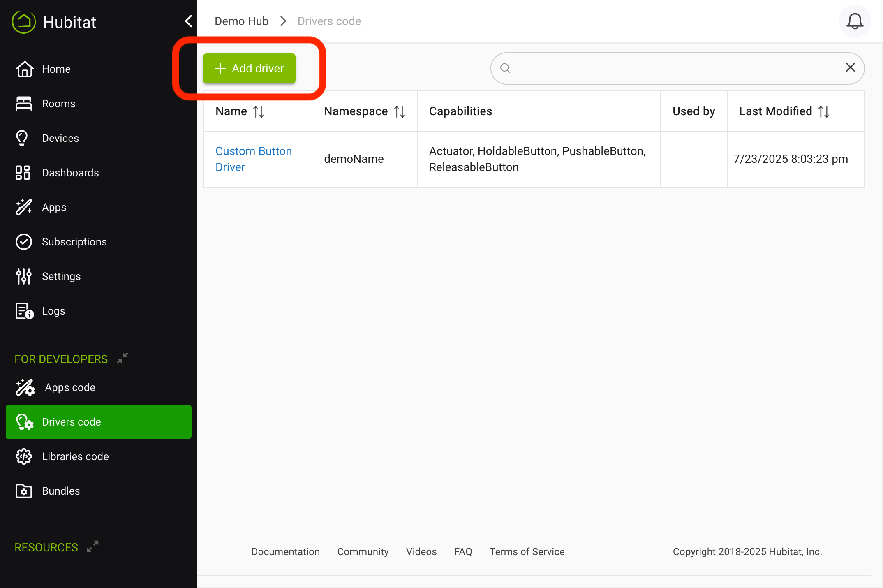Click the Settings sliders icon
The width and height of the screenshot is (883, 588).
pos(24,276)
